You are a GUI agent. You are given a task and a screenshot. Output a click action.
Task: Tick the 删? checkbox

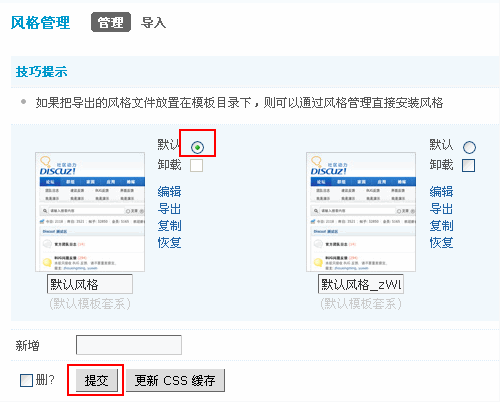tap(26, 380)
